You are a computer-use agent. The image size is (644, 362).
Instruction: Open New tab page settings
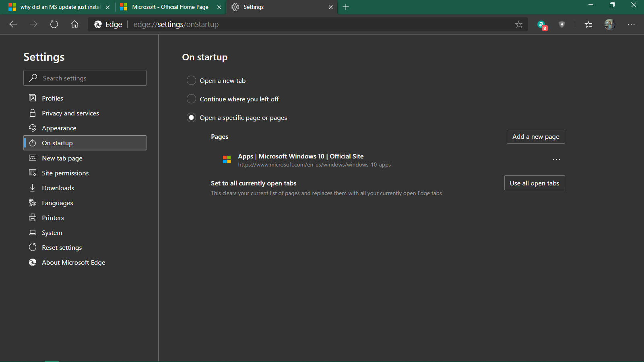pyautogui.click(x=85, y=158)
